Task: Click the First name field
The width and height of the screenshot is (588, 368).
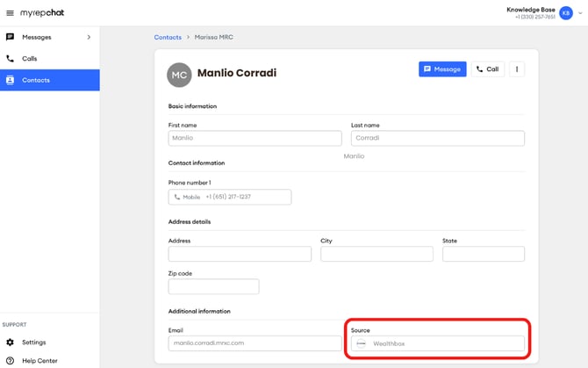Action: (255, 138)
